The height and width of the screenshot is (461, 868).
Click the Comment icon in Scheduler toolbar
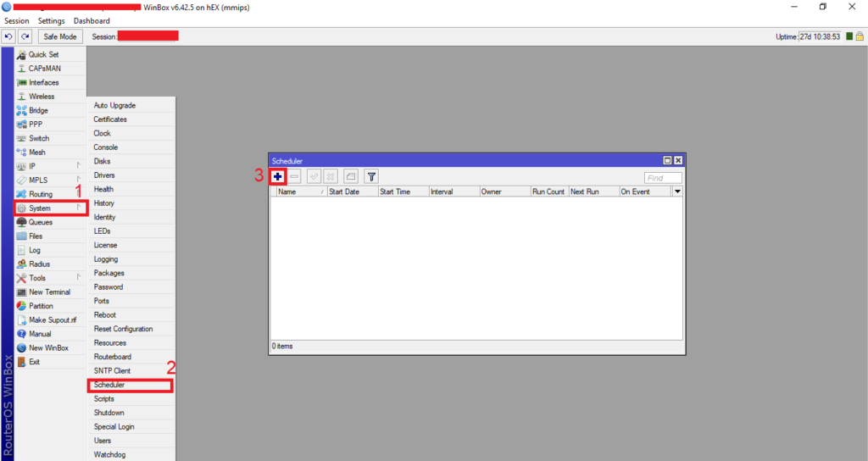coord(351,176)
